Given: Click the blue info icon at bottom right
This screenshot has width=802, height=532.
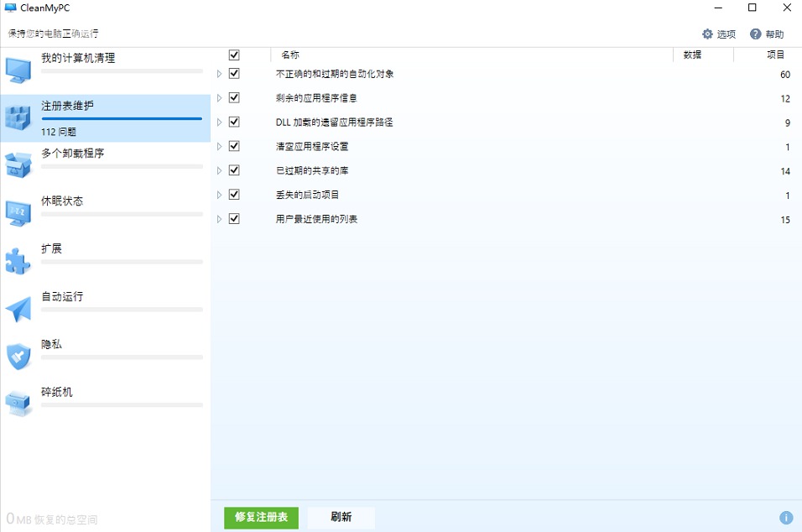Looking at the screenshot, I should coord(786,518).
